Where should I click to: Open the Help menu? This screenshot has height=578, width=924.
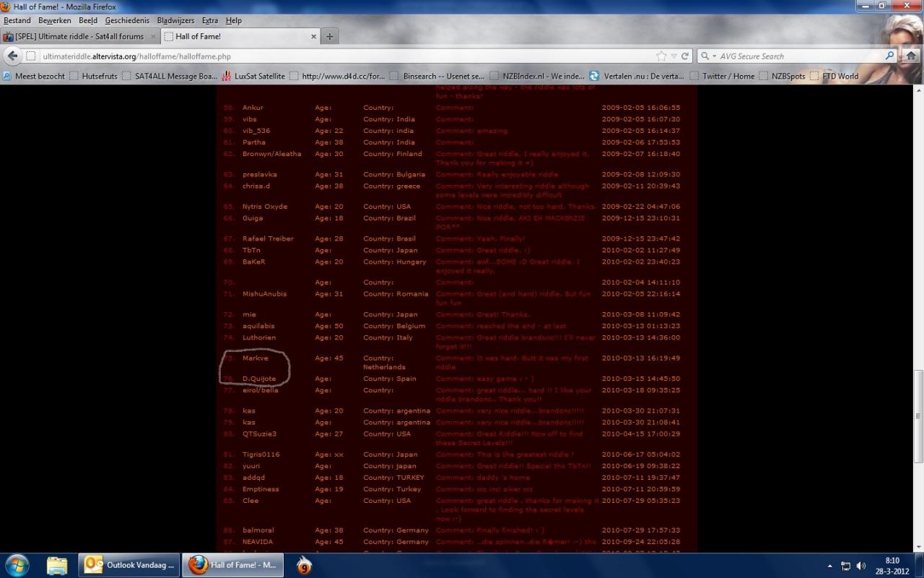[234, 20]
